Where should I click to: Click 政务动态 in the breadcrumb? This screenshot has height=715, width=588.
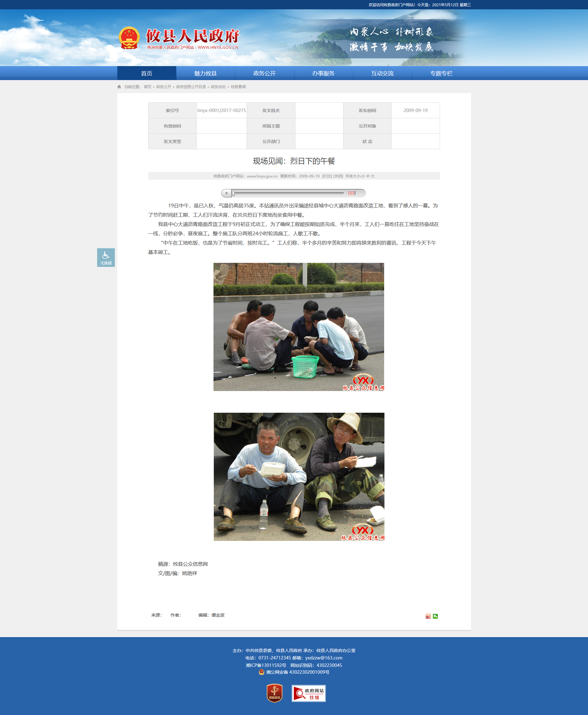pos(218,87)
